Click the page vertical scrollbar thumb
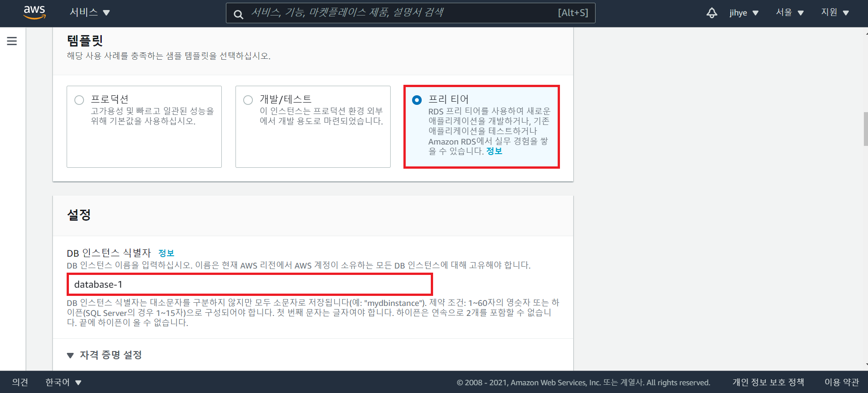 (x=866, y=129)
